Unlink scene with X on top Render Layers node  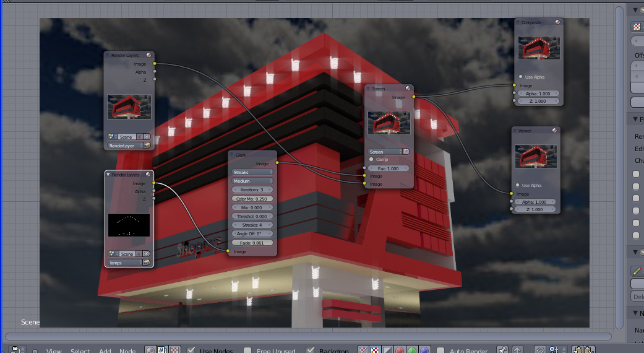click(147, 136)
